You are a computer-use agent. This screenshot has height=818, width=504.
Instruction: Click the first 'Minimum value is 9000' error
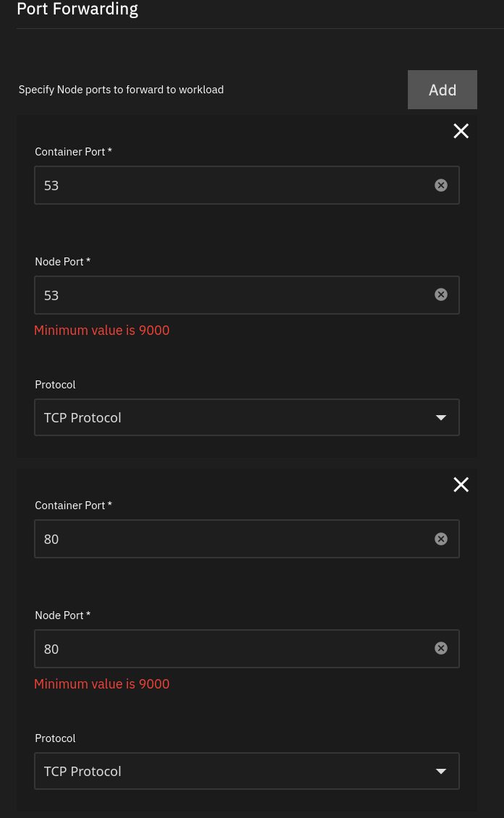click(x=102, y=331)
